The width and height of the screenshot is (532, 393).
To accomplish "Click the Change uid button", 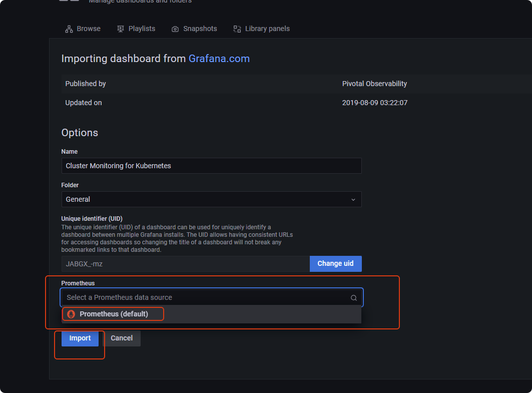I will pos(335,264).
